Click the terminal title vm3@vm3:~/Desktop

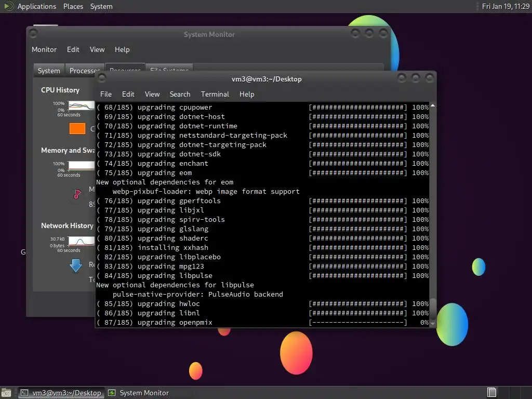(x=267, y=79)
